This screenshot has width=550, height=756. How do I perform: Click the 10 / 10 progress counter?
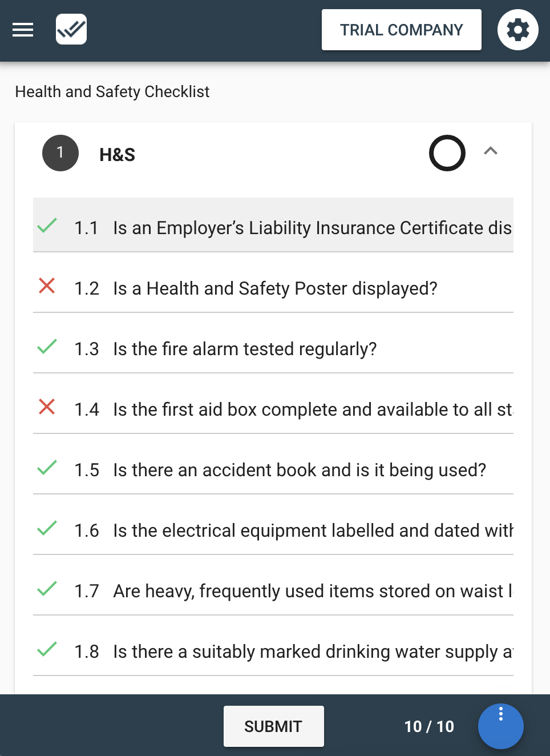pyautogui.click(x=429, y=726)
